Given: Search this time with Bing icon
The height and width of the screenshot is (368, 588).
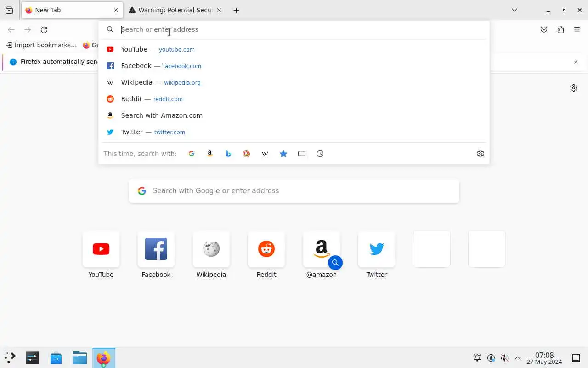Looking at the screenshot, I should [228, 154].
